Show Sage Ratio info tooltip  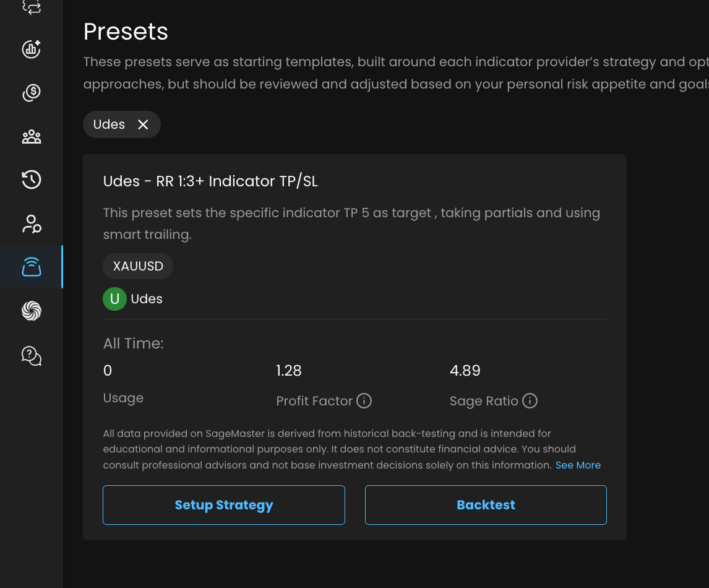tap(530, 401)
